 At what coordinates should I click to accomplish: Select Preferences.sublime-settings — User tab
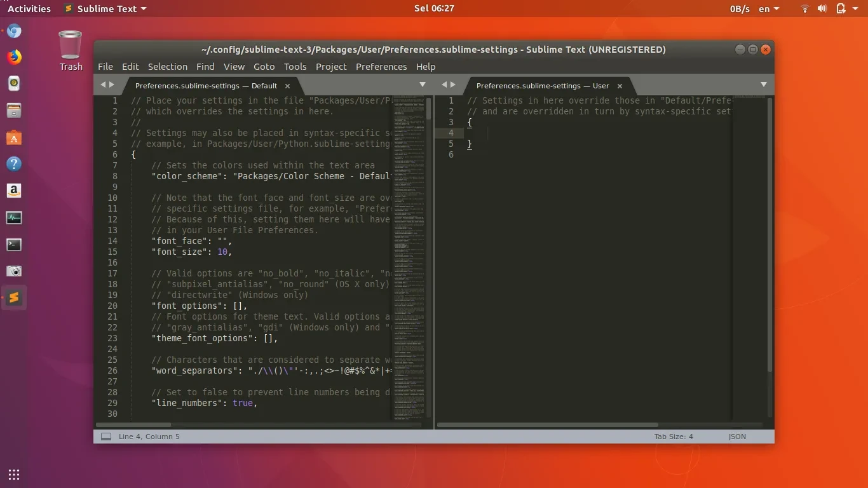coord(543,86)
